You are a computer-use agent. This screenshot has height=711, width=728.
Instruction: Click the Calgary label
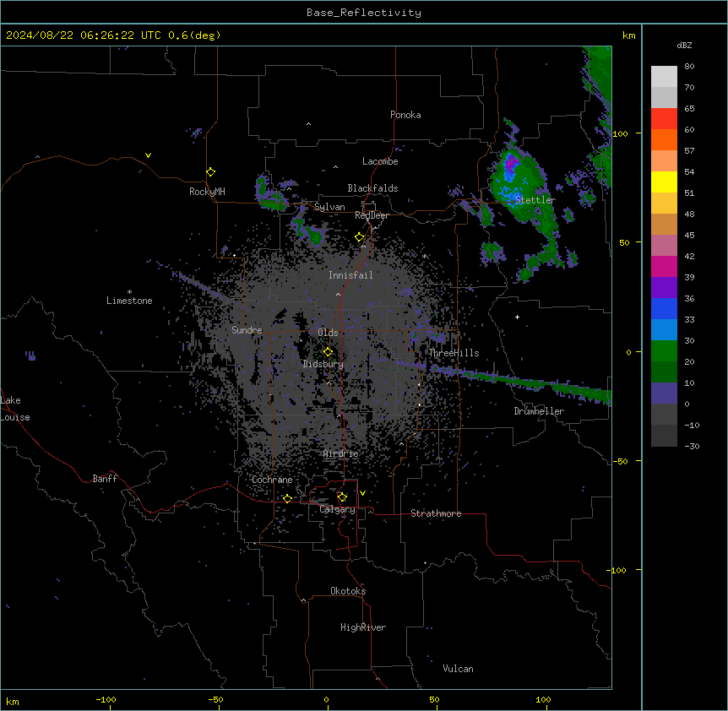click(337, 509)
